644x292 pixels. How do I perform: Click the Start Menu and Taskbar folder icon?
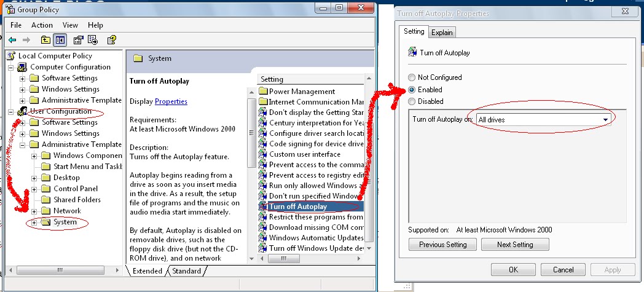click(46, 167)
